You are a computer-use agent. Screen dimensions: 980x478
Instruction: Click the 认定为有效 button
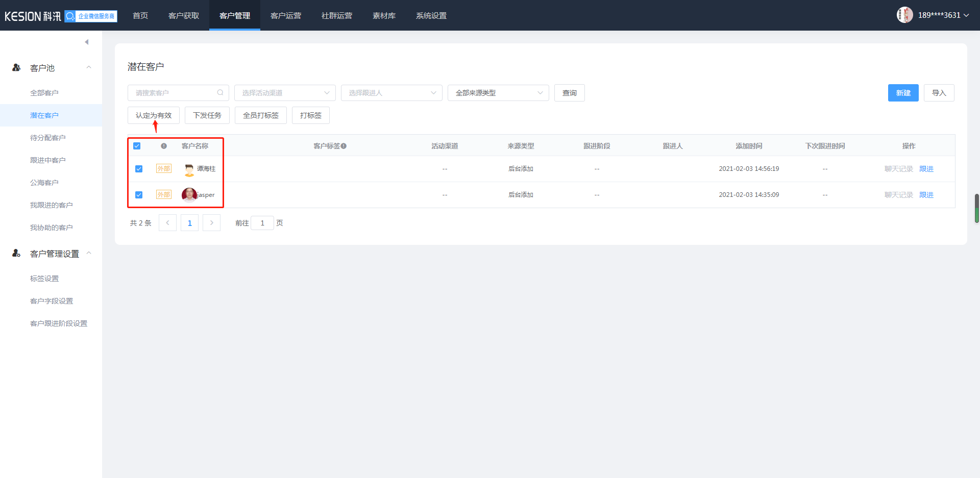point(154,115)
